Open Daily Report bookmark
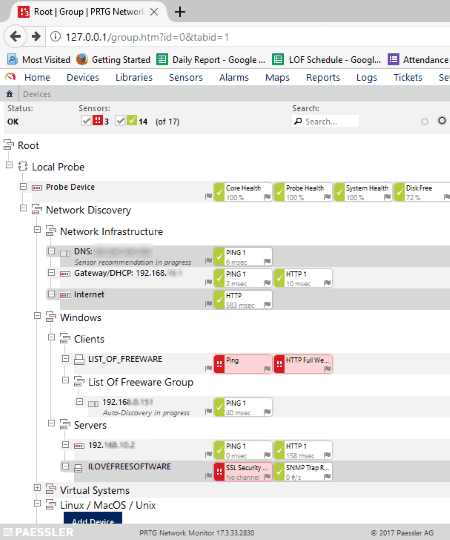The width and height of the screenshot is (450, 540). point(211,60)
